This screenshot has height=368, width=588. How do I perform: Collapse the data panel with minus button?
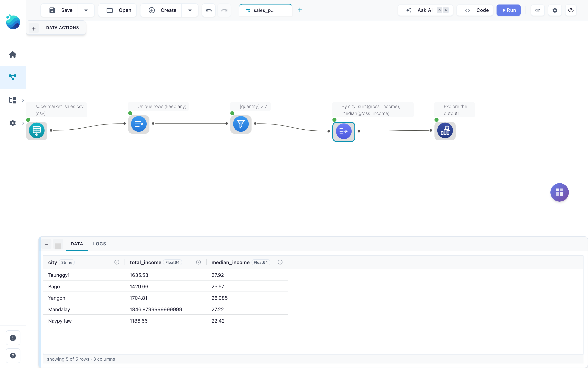(x=46, y=244)
